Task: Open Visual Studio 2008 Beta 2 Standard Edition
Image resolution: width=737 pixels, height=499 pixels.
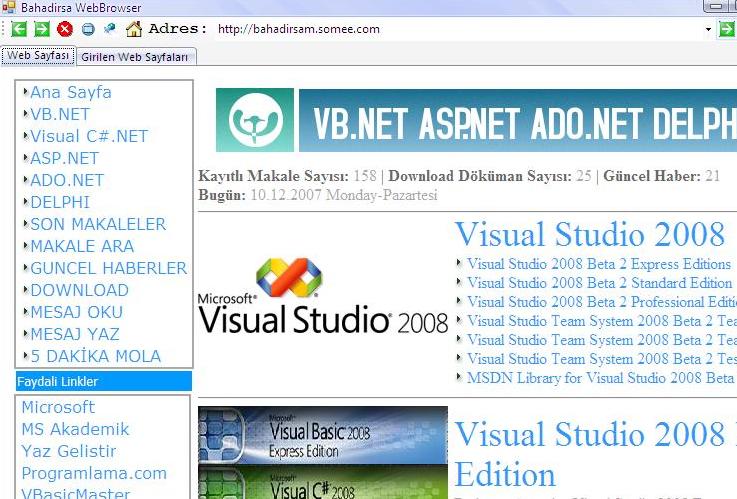Action: coord(600,283)
